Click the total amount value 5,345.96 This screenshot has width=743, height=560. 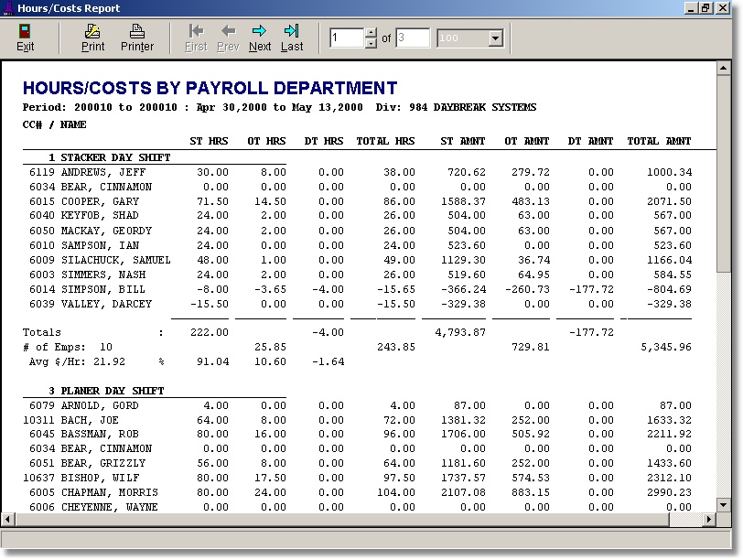(666, 348)
